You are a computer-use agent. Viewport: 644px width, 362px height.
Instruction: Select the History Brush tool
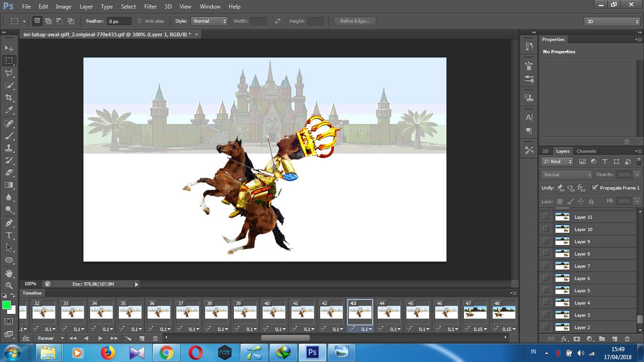point(9,160)
